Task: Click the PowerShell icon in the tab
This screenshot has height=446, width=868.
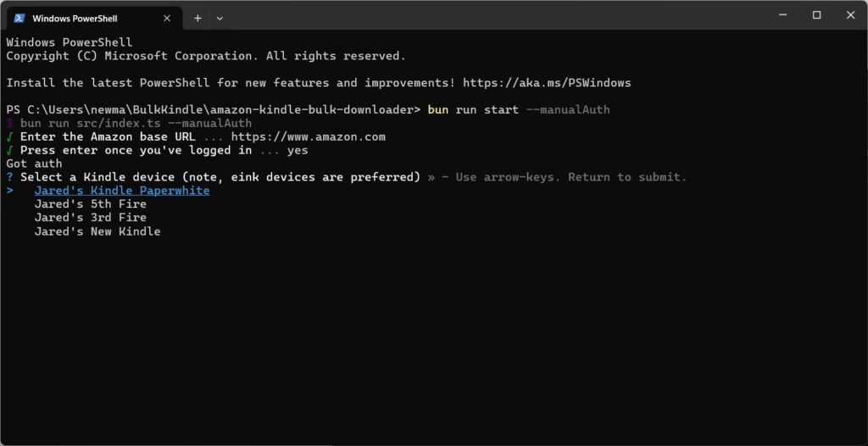Action: [x=19, y=18]
